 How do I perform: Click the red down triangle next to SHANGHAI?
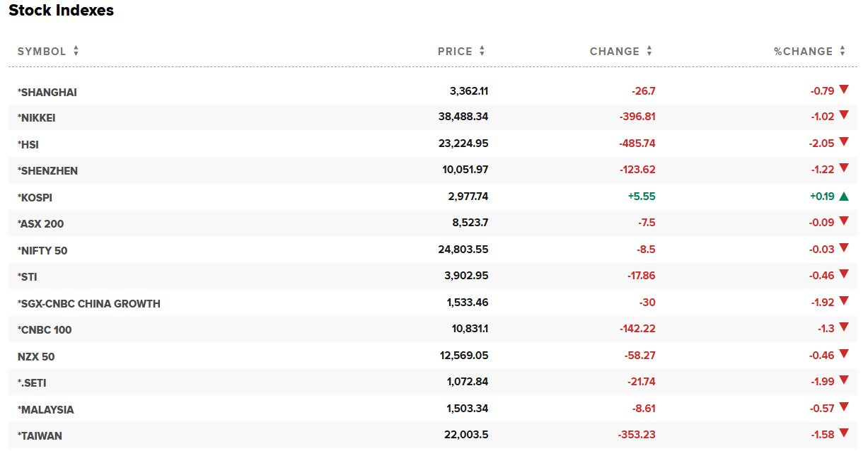pyautogui.click(x=844, y=89)
